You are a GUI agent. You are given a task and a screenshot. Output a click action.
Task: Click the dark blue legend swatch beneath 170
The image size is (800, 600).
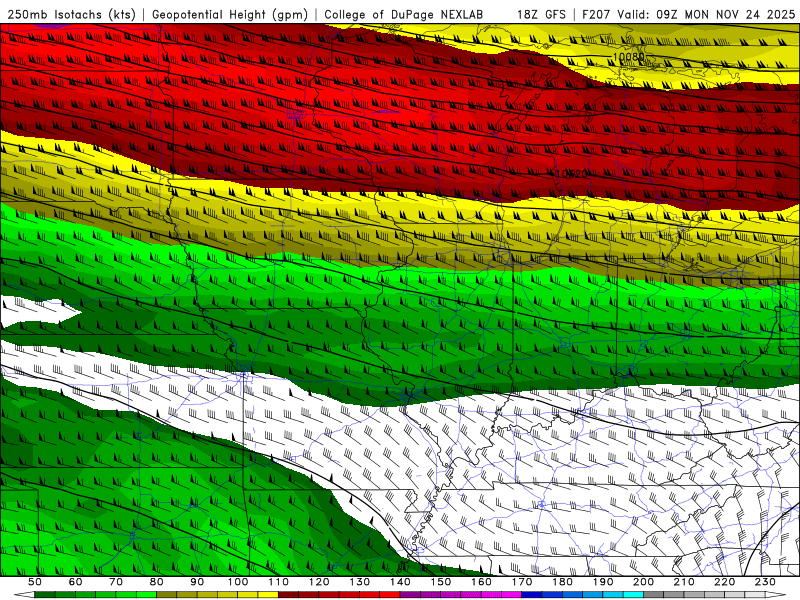532,594
